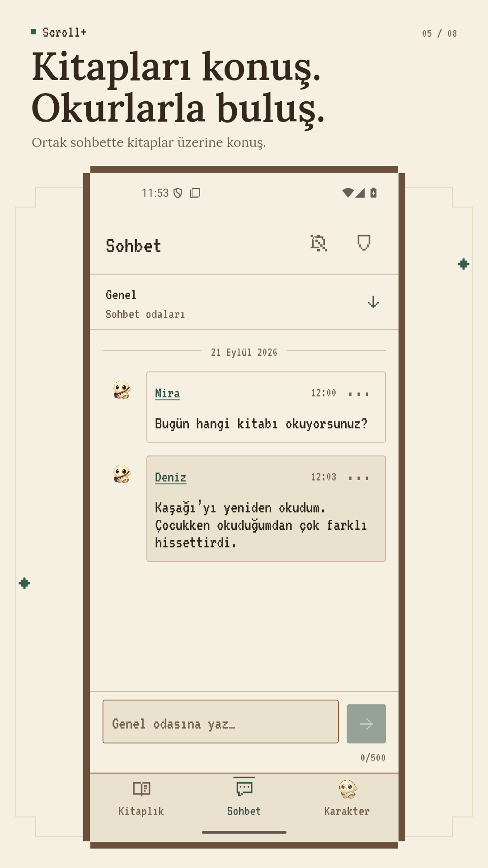Open the three-dot menu on Mira's message
This screenshot has height=868, width=488.
(359, 394)
